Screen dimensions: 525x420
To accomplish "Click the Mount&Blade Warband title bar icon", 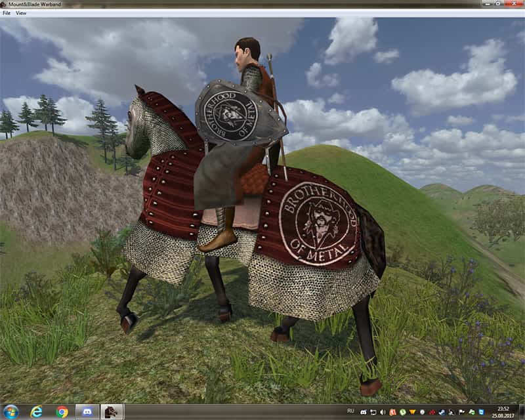I will tap(5, 4).
